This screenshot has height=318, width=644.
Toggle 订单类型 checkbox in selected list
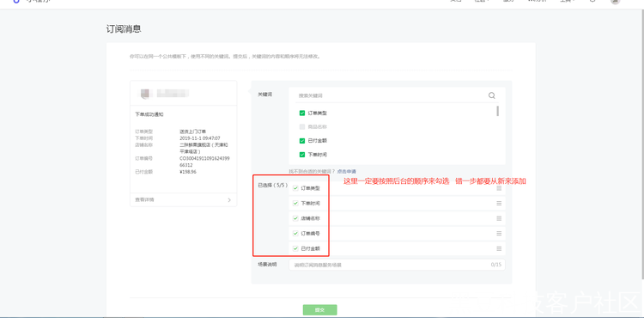pyautogui.click(x=295, y=188)
